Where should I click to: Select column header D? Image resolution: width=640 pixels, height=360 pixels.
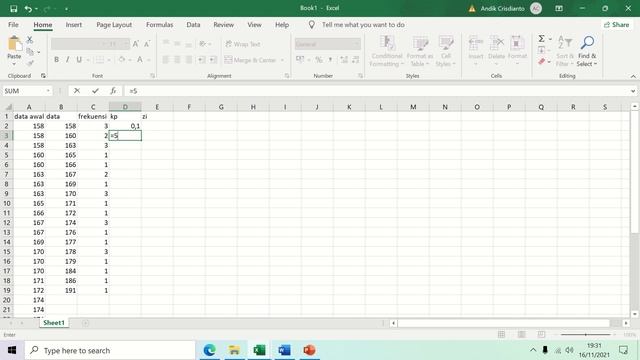[x=125, y=107]
